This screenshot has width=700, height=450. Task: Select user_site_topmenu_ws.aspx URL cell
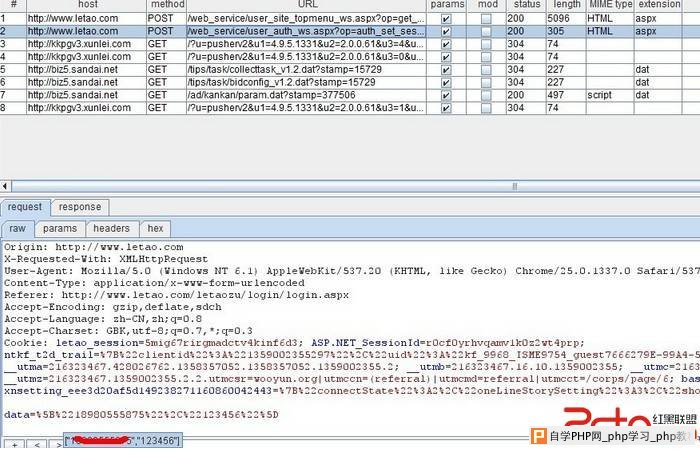click(306, 19)
